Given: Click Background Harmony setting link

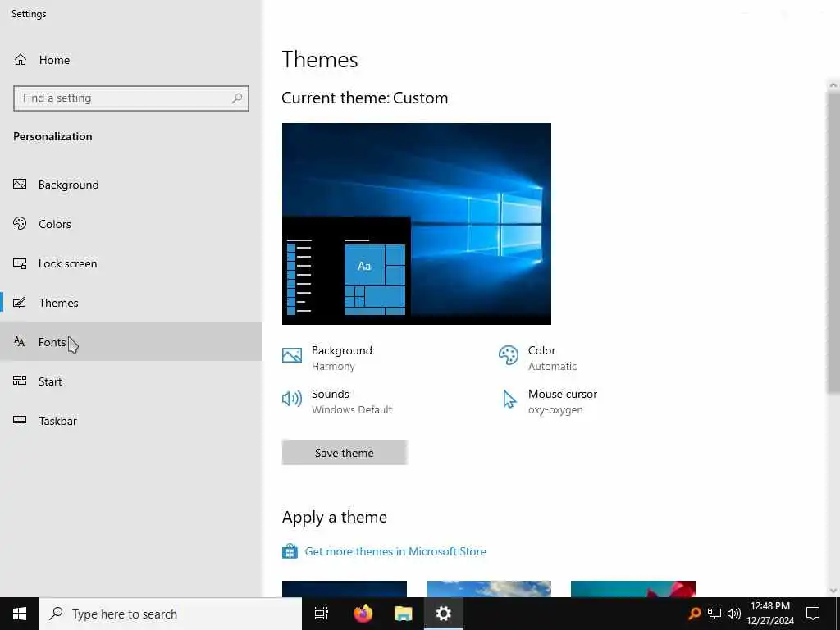Looking at the screenshot, I should click(x=327, y=358).
